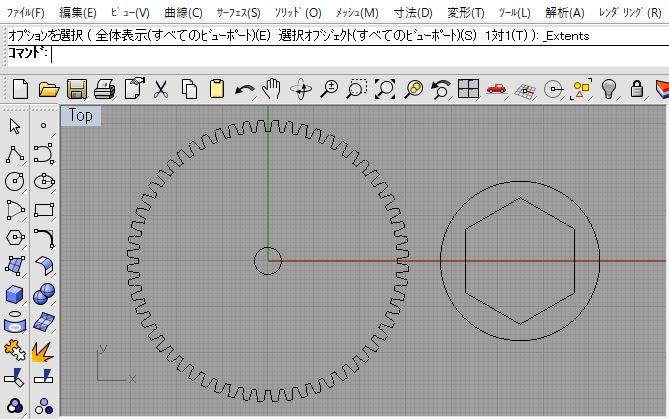Click the red car icon
The image size is (669, 419).
coord(496,89)
